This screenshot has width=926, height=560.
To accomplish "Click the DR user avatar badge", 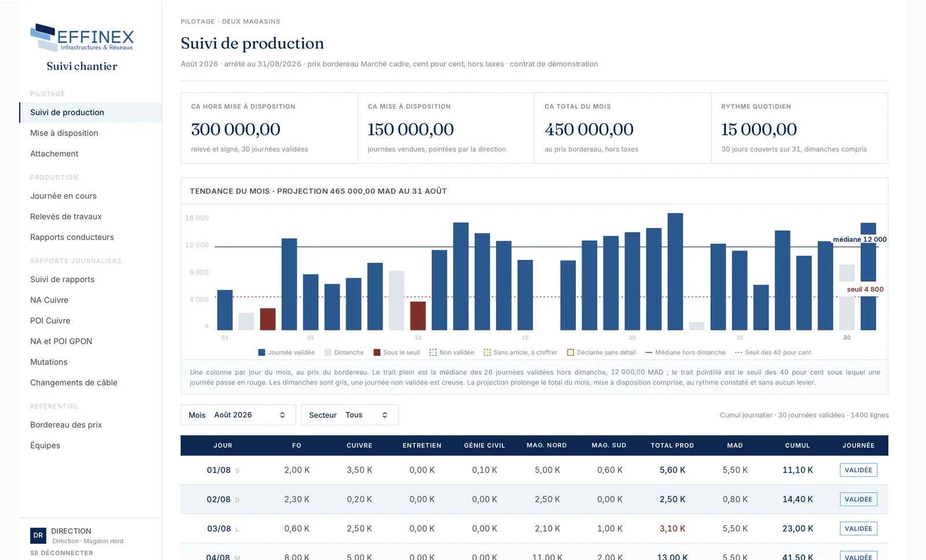I will pos(38,535).
